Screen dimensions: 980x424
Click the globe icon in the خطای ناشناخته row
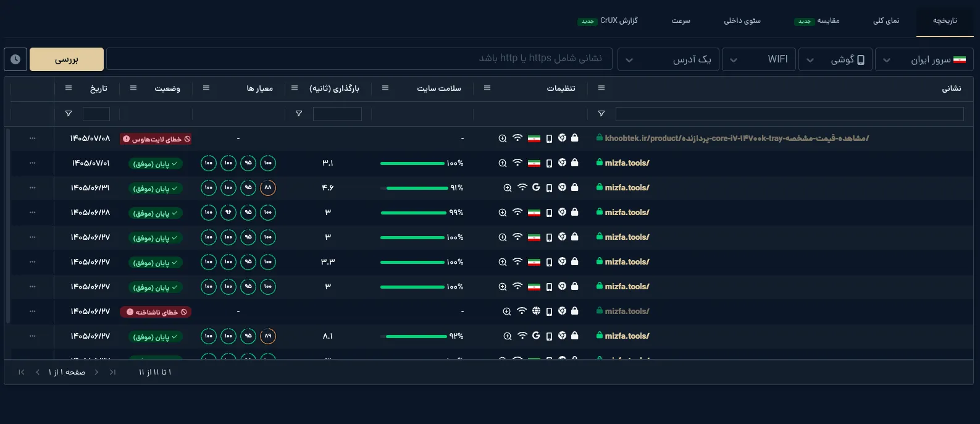coord(536,311)
